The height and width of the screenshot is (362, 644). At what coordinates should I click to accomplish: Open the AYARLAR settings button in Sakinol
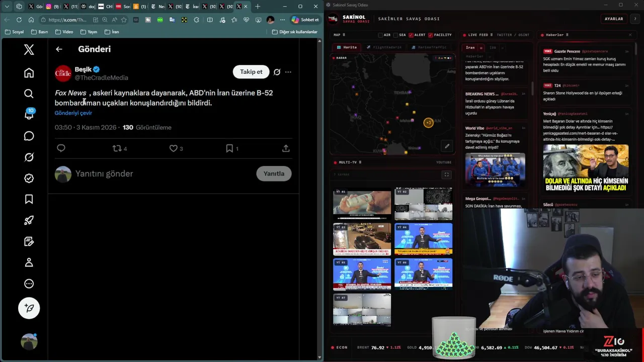[614, 19]
